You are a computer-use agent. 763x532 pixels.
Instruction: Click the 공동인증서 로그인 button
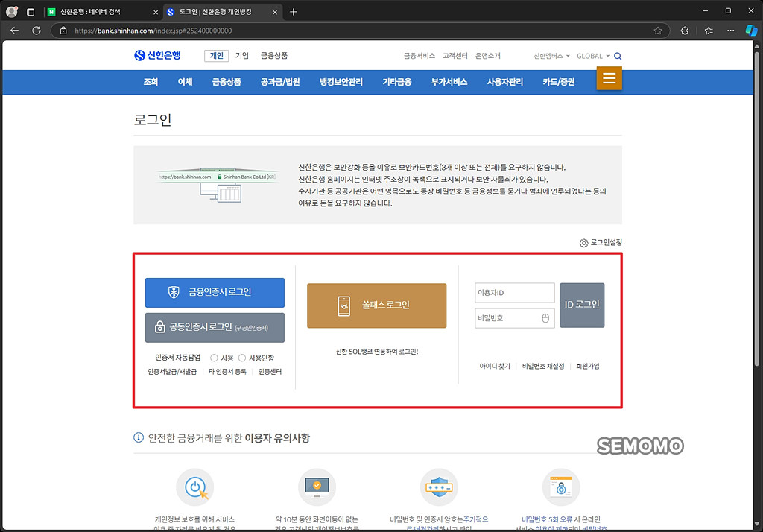point(215,328)
